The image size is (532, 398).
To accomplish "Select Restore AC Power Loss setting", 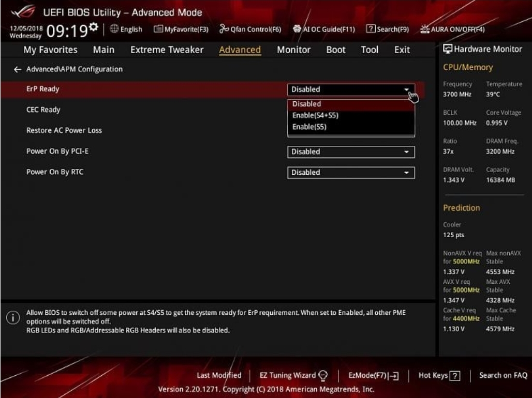I will click(64, 131).
